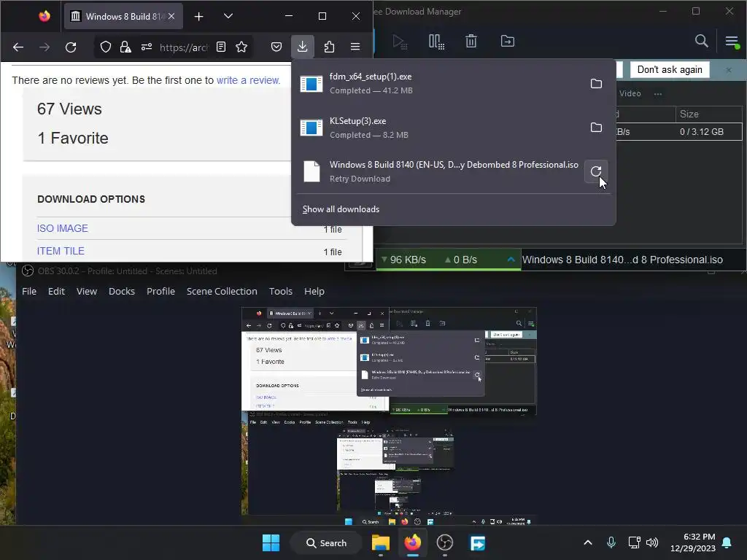Open Firefox extensions button
This screenshot has width=747, height=560.
coord(329,47)
